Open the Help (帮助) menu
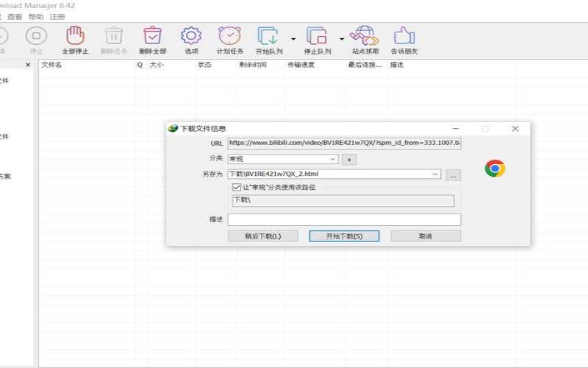588x368 pixels. pos(35,16)
